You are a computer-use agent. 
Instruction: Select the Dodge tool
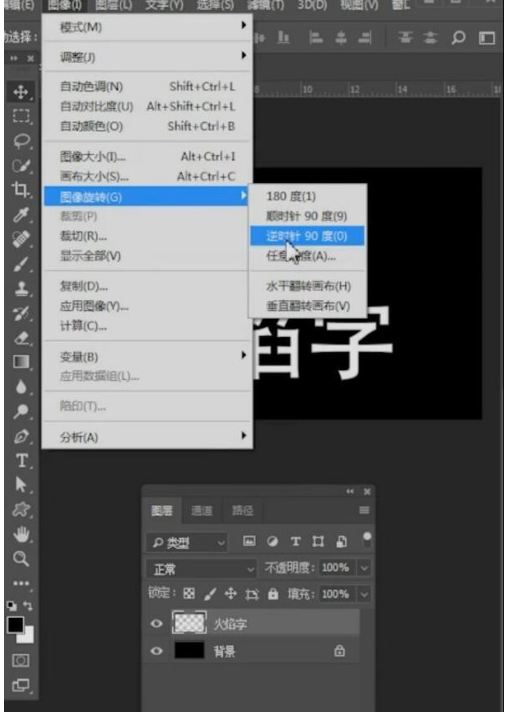pyautogui.click(x=21, y=411)
